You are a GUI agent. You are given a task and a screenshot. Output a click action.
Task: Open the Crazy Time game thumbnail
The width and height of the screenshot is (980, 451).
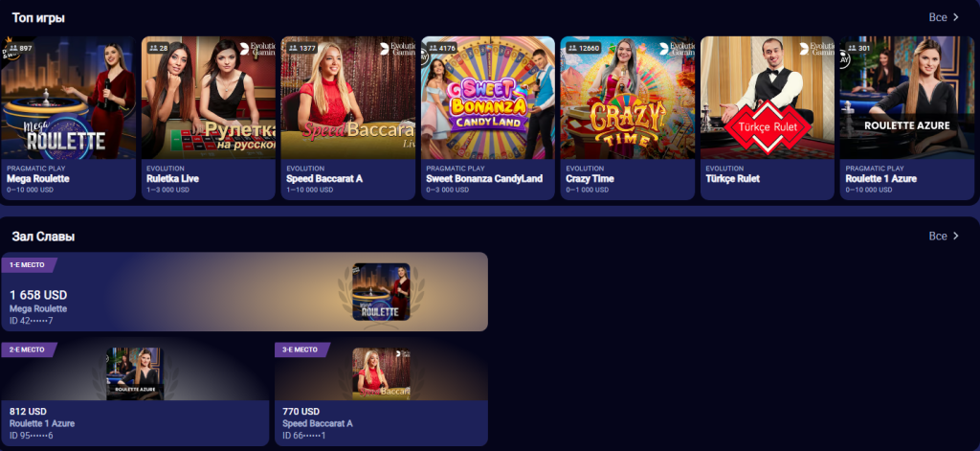[x=628, y=98]
